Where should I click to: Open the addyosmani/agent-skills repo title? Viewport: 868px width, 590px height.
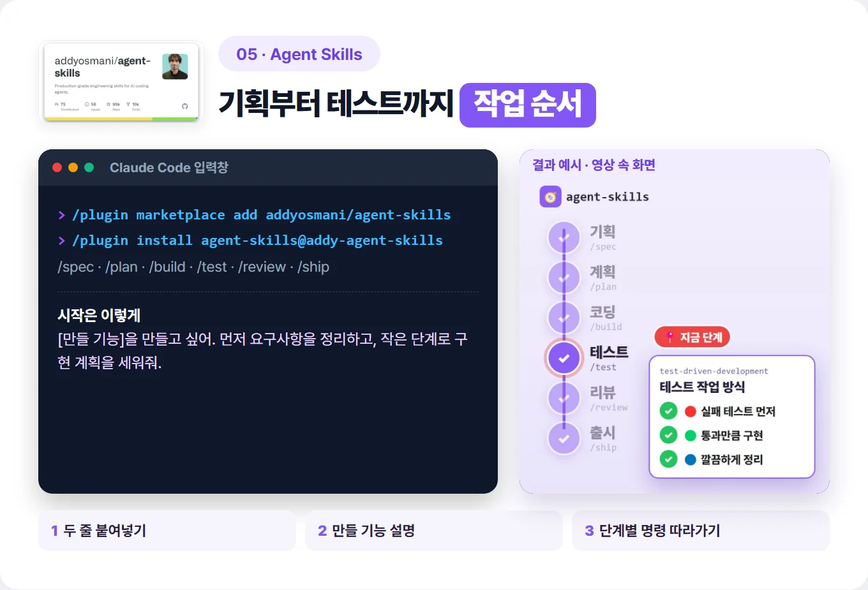(x=103, y=67)
